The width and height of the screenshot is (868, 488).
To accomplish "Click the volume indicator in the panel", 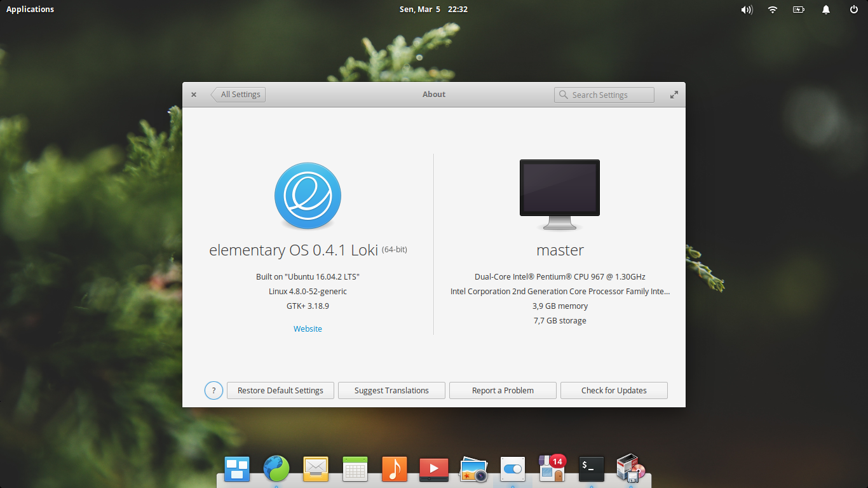I will point(746,10).
